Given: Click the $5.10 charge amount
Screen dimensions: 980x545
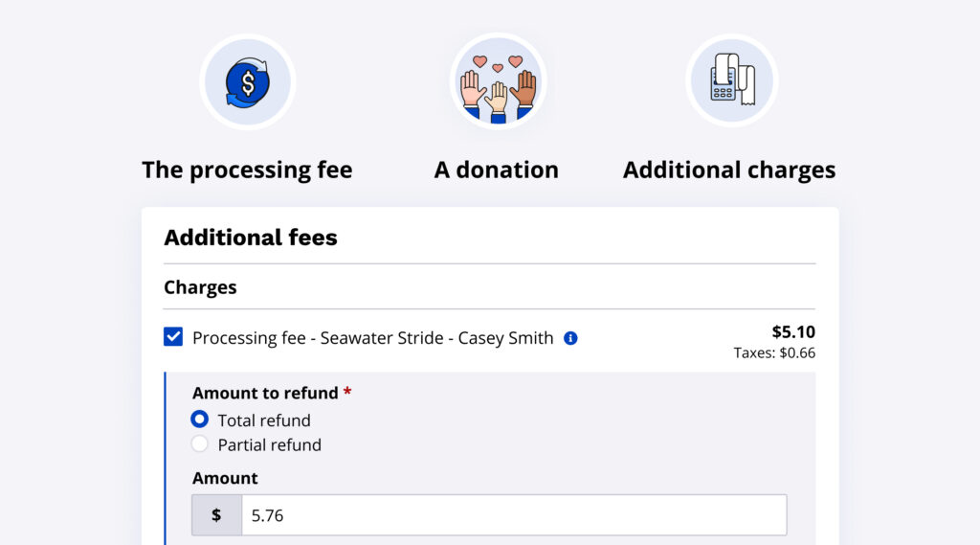Looking at the screenshot, I should pyautogui.click(x=793, y=332).
